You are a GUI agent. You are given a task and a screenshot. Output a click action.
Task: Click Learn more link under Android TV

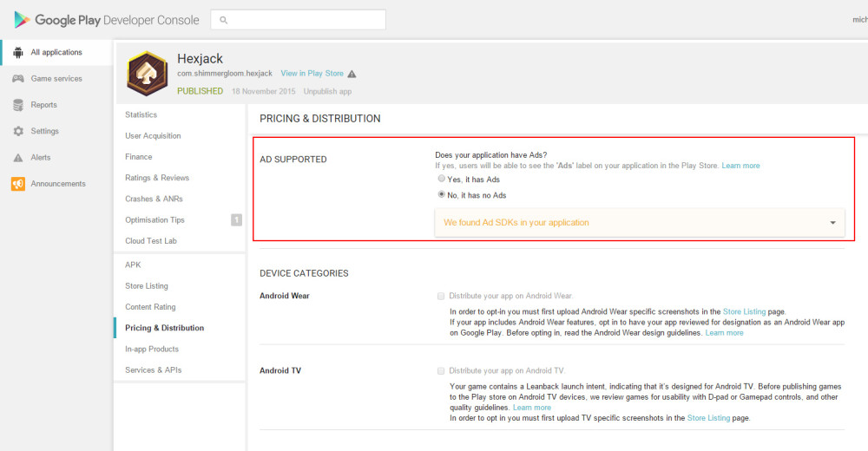point(532,408)
